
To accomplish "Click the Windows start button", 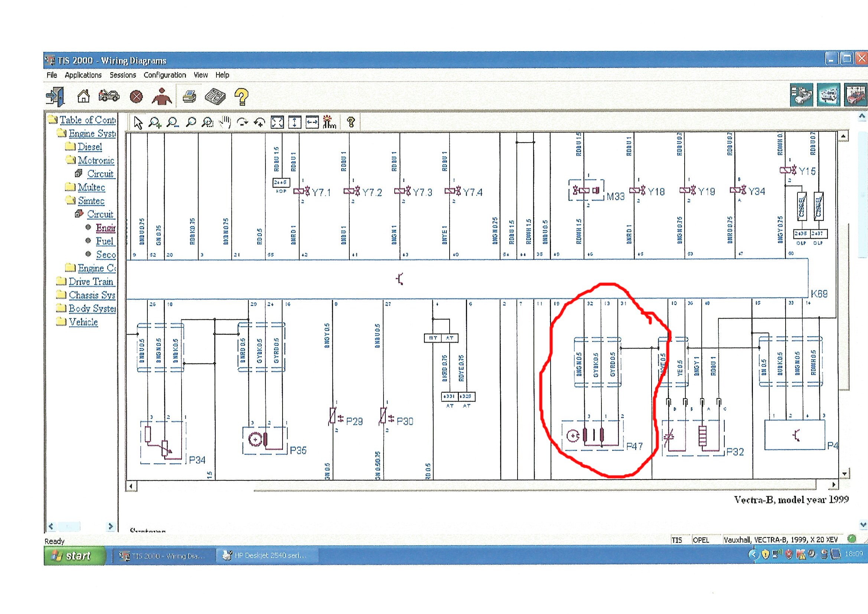I will (x=75, y=555).
